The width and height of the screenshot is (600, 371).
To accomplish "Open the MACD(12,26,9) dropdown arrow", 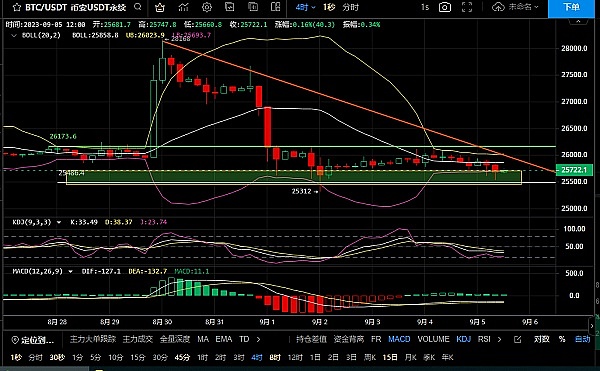I will point(70,271).
